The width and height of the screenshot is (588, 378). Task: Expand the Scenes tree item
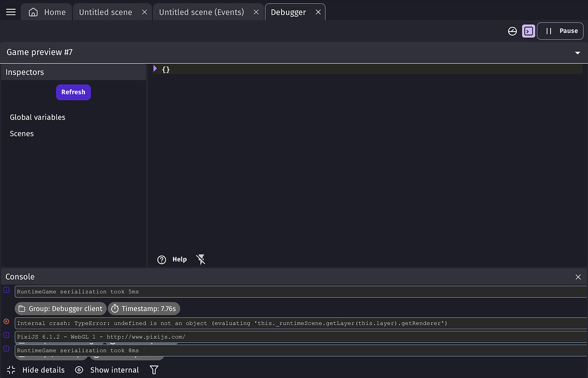coord(21,133)
